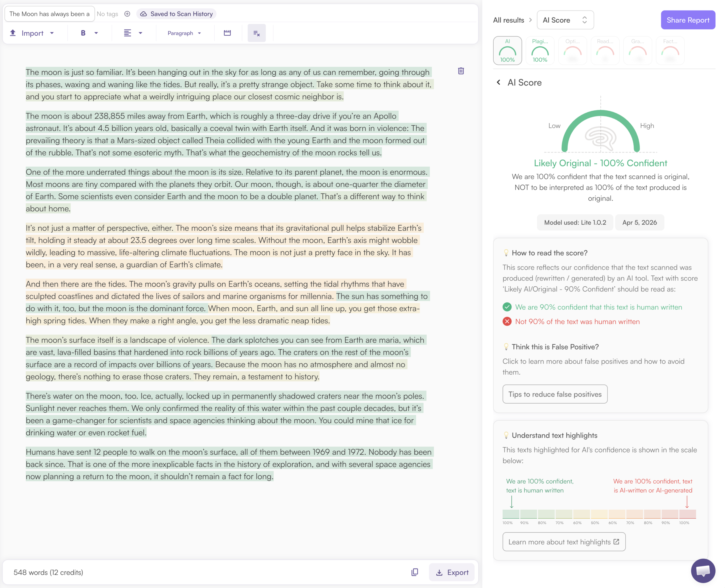The image size is (725, 588).
Task: Click the copy text icon near Export
Action: coord(415,572)
